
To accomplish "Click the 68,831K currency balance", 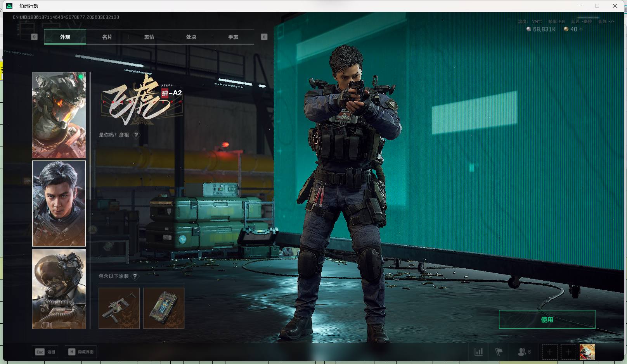I will pyautogui.click(x=544, y=29).
